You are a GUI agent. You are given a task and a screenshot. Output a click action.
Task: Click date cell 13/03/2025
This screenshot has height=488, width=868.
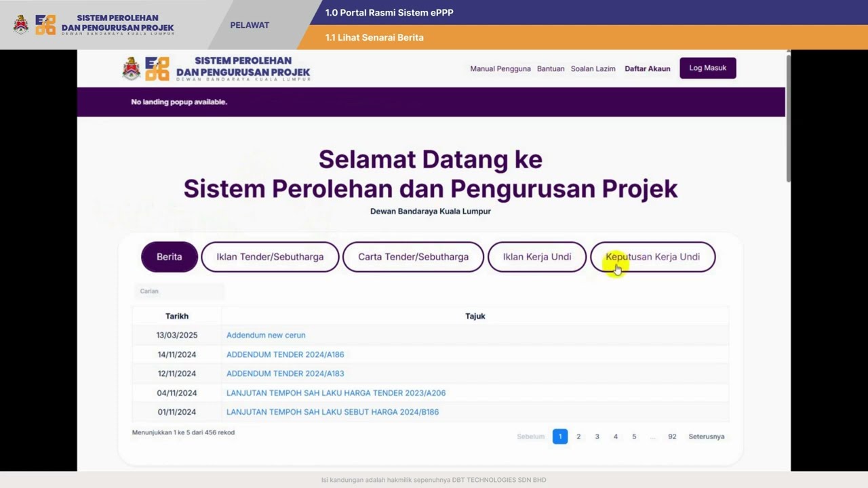(177, 335)
